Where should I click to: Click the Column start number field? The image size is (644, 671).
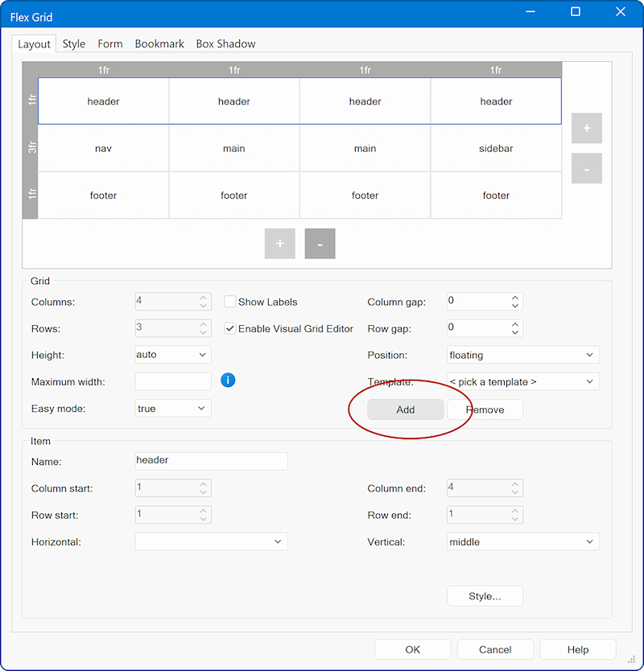tap(173, 488)
